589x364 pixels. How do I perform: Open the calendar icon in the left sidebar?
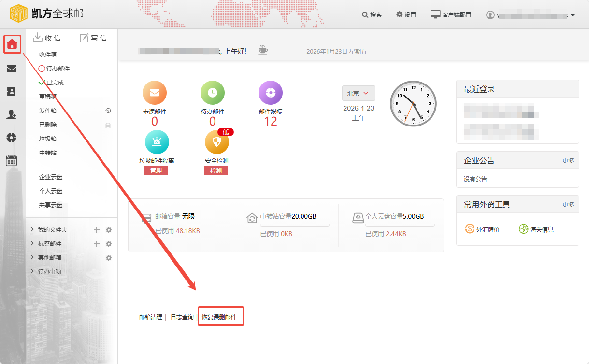(x=12, y=160)
